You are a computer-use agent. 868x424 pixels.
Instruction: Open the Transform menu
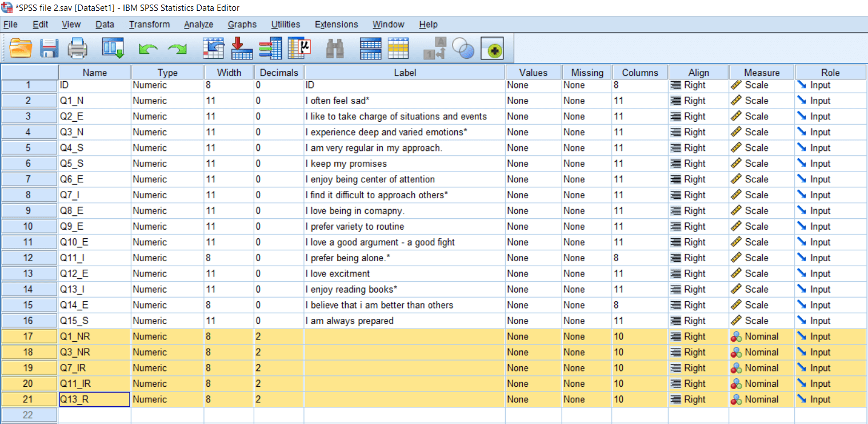pyautogui.click(x=149, y=24)
